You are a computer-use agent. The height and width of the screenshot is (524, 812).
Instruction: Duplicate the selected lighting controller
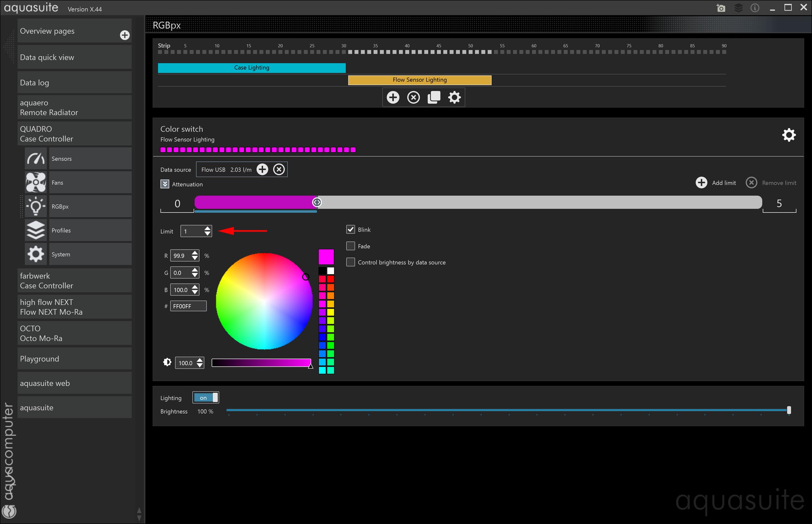pyautogui.click(x=434, y=98)
